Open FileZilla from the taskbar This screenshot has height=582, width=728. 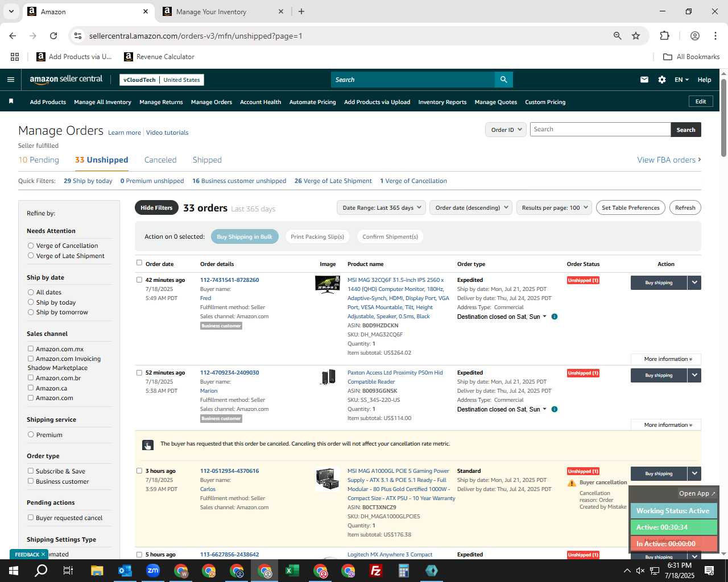[376, 571]
